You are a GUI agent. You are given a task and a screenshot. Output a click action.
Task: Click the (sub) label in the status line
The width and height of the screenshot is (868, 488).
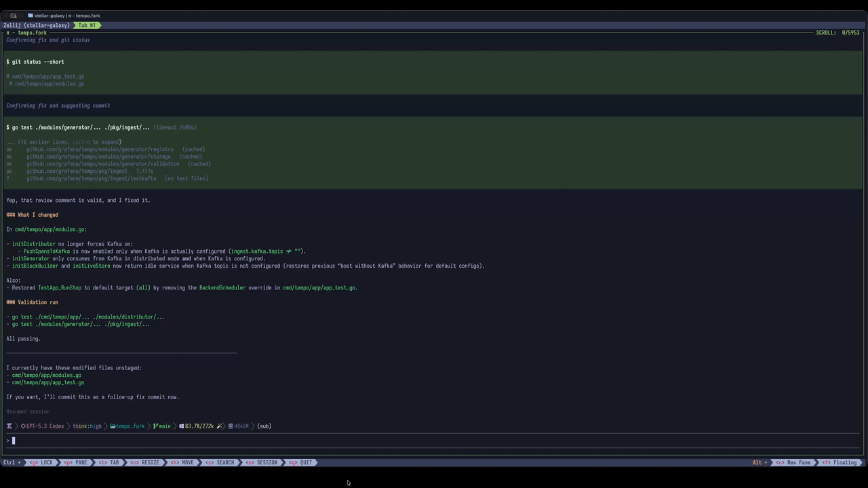click(x=264, y=426)
